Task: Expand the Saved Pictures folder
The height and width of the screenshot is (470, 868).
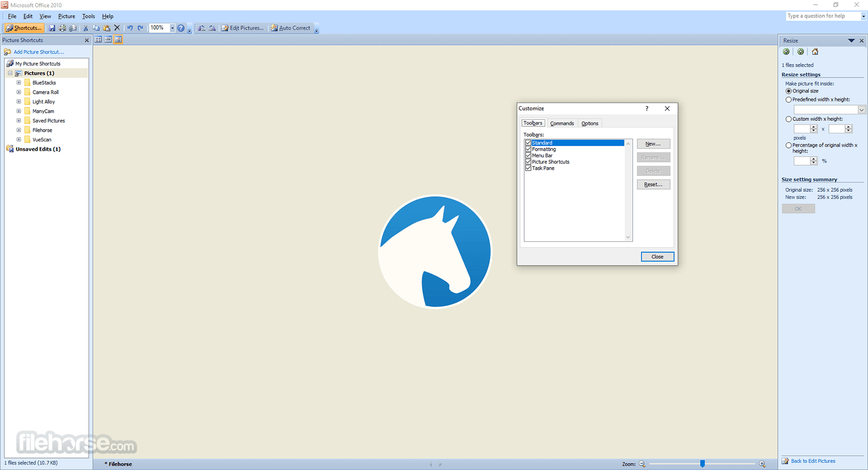Action: pyautogui.click(x=18, y=120)
